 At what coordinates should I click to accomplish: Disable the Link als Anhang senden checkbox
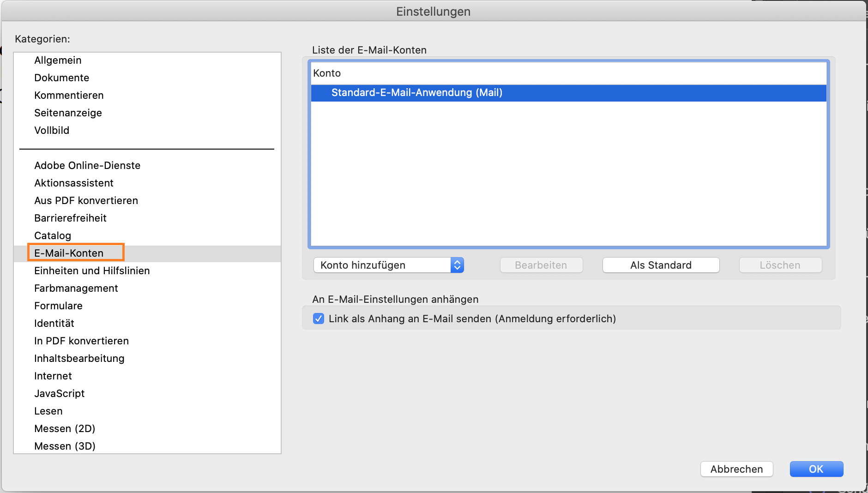[318, 319]
